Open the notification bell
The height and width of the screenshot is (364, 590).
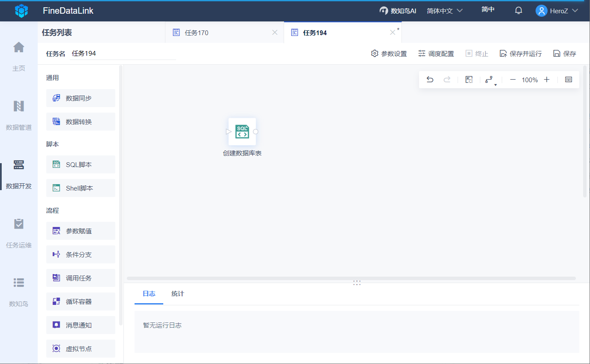point(518,11)
